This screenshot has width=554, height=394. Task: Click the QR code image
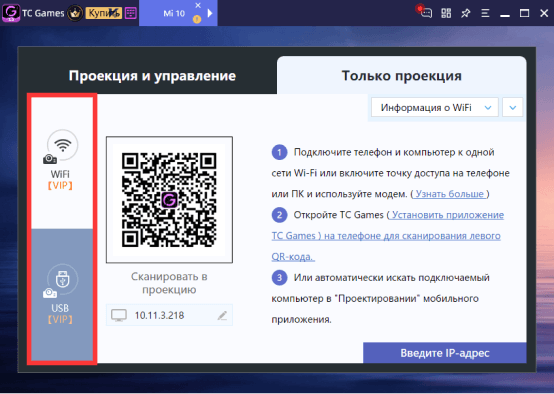point(169,200)
